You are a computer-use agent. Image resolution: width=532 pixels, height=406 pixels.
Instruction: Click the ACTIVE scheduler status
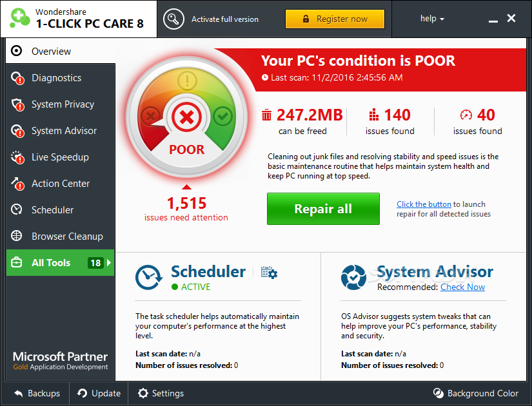191,287
